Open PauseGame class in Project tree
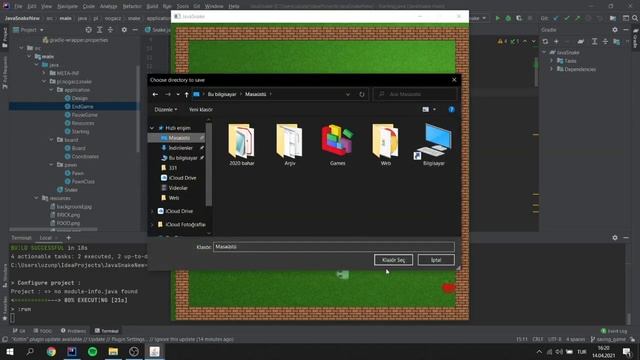 pos(84,115)
